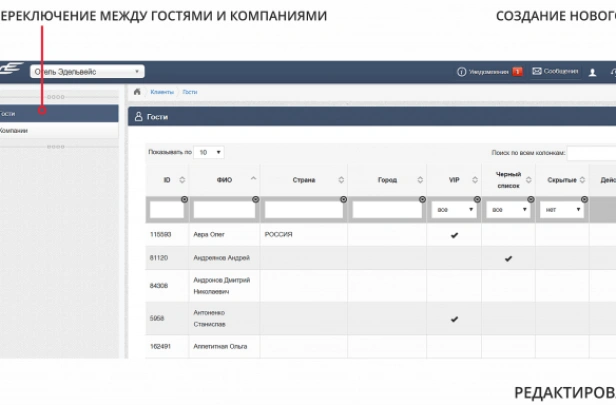The height and width of the screenshot is (405, 616).
Task: Click the VIP checkmark for Авра Олег
Action: 454,235
